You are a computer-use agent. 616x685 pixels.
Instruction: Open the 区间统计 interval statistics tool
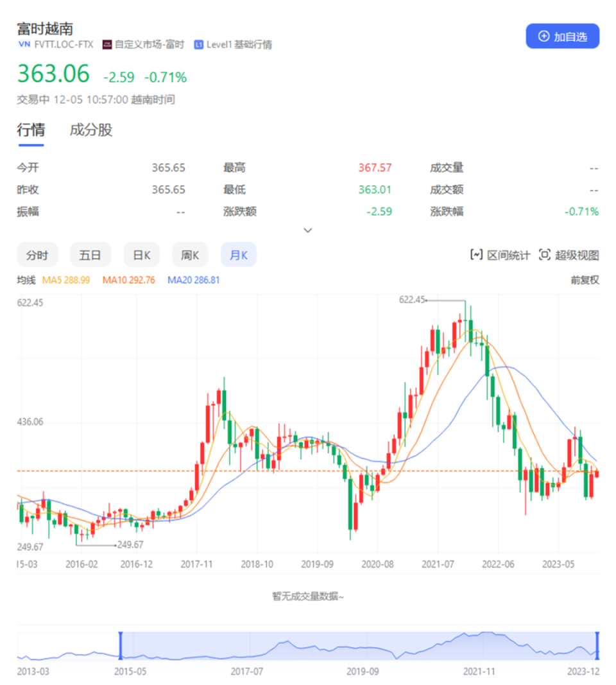pos(500,254)
